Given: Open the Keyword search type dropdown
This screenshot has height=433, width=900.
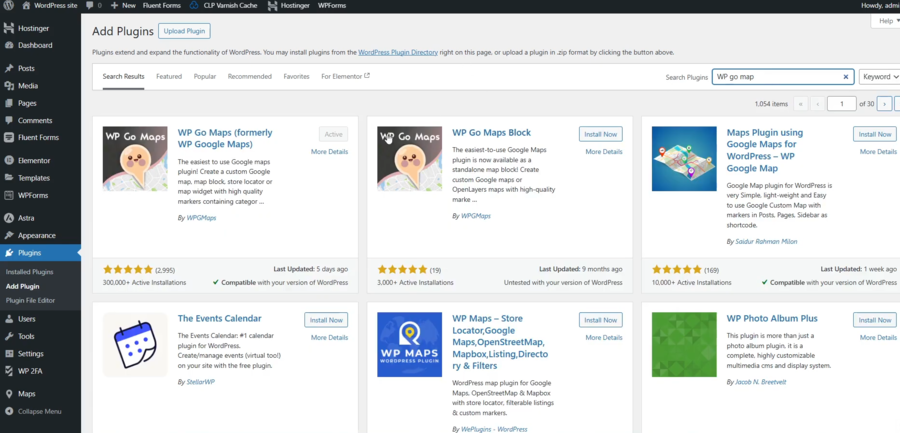Looking at the screenshot, I should pos(879,77).
